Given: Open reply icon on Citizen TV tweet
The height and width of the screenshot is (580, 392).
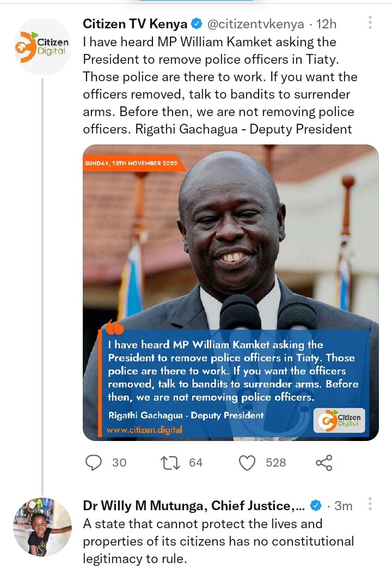Looking at the screenshot, I should tap(94, 462).
